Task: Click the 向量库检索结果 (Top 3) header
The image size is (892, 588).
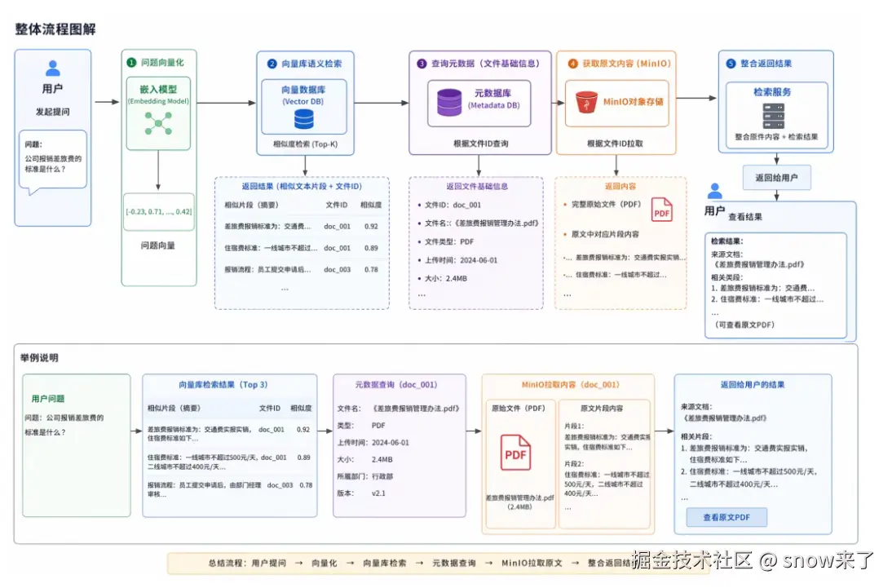Action: (223, 385)
